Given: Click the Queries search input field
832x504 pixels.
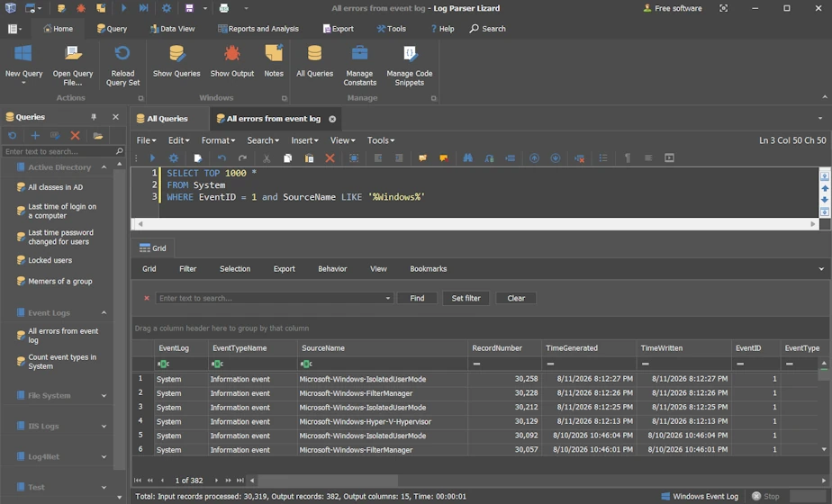Looking at the screenshot, I should coord(59,152).
